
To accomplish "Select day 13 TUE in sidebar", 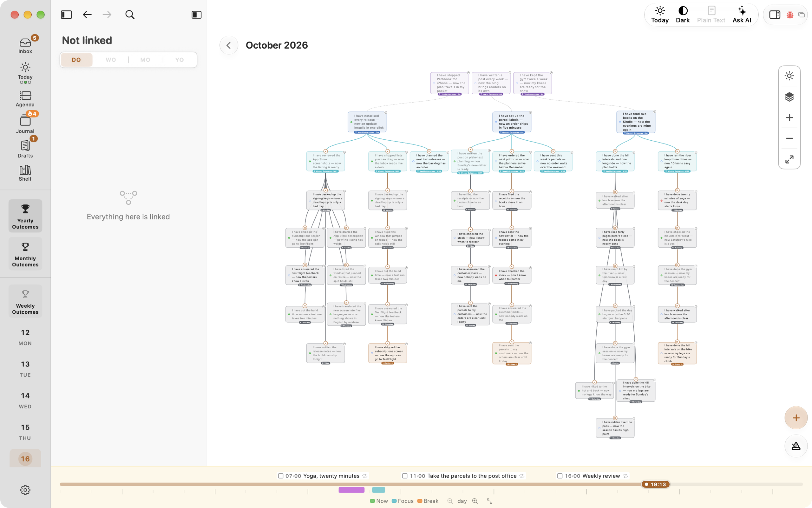I will pos(25,369).
